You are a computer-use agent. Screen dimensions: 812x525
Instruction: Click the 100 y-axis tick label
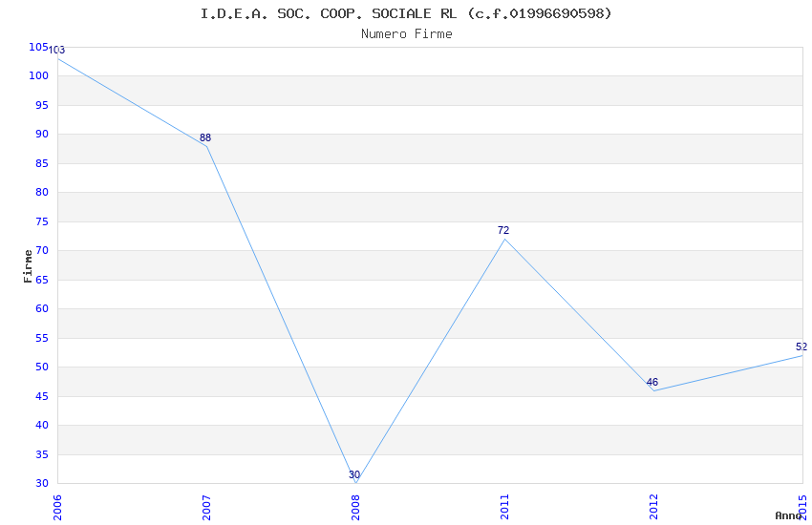coord(38,75)
